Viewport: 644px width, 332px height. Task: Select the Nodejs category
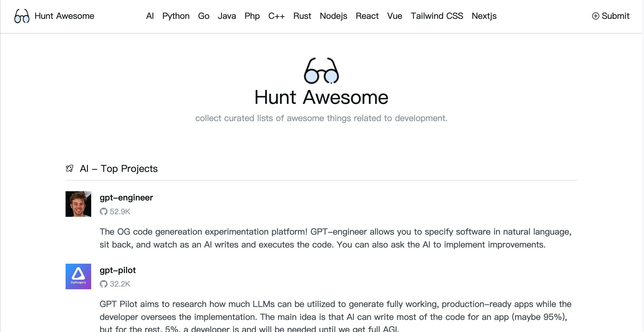[333, 16]
